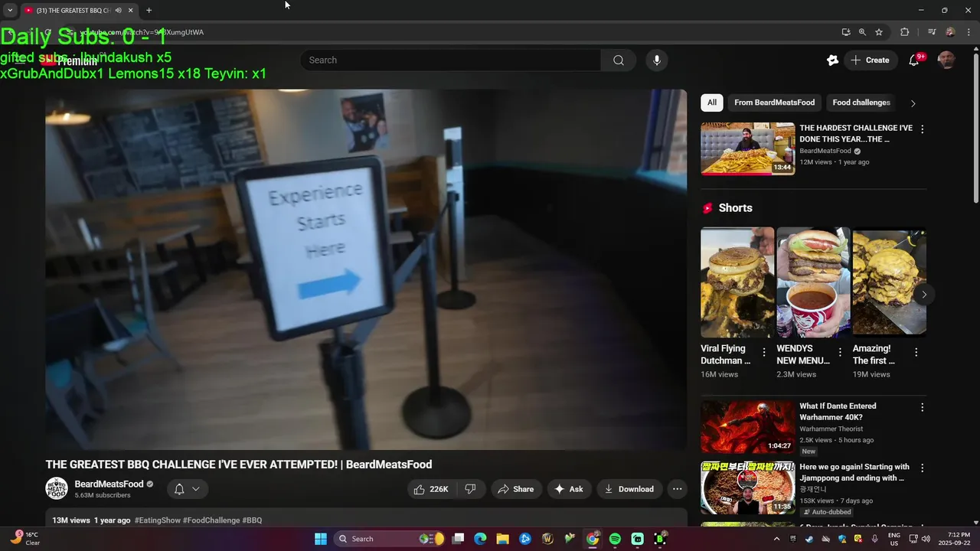Click the #EatingShow hashtag

pos(158,520)
